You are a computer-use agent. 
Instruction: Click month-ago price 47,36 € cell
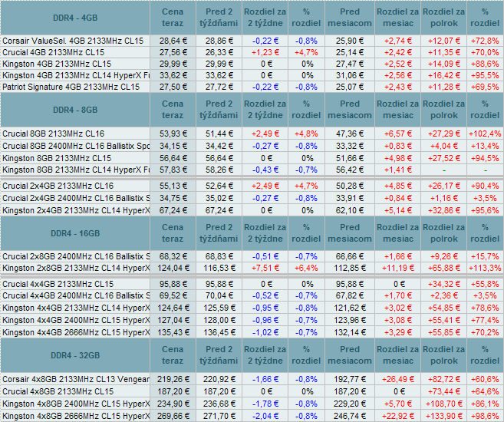point(350,134)
